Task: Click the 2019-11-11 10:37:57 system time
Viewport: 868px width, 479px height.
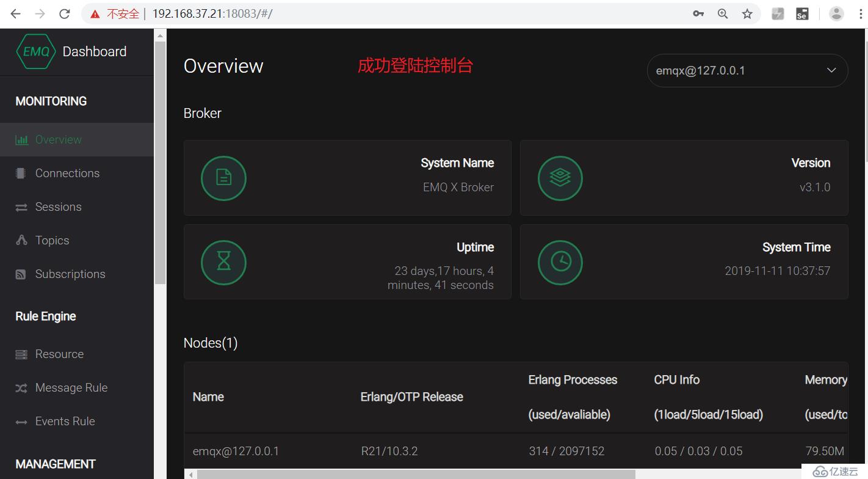Action: click(x=778, y=271)
